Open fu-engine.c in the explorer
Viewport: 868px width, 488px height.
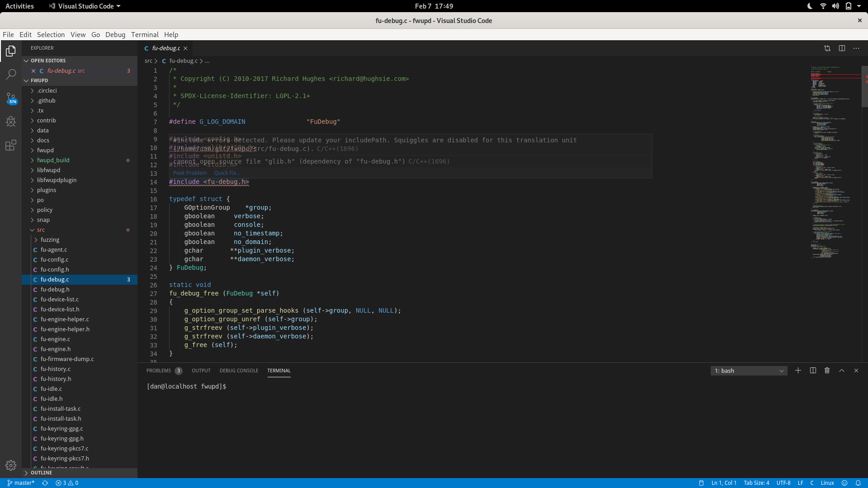click(80, 339)
